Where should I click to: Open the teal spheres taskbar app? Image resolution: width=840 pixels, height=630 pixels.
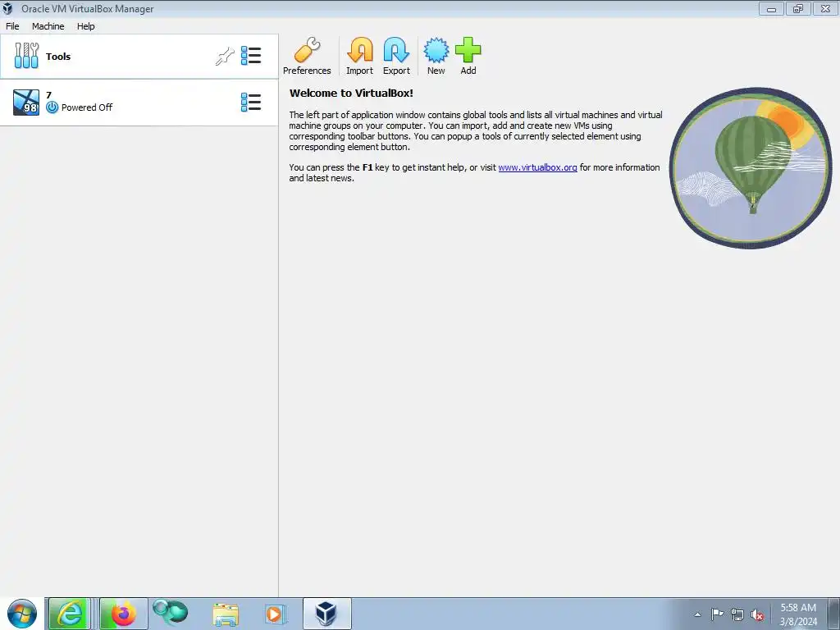pyautogui.click(x=171, y=612)
